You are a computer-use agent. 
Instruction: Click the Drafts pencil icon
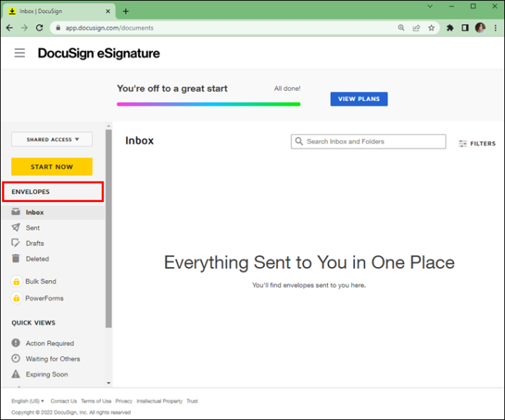(x=15, y=243)
